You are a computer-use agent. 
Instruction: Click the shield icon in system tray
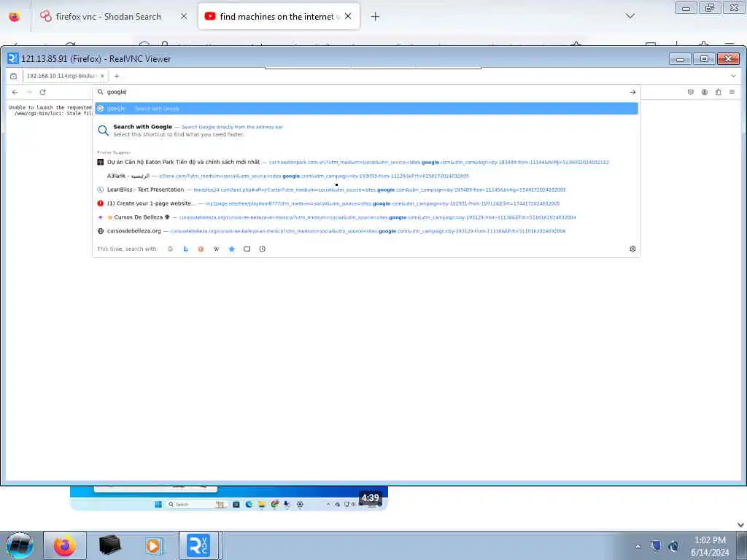[656, 546]
